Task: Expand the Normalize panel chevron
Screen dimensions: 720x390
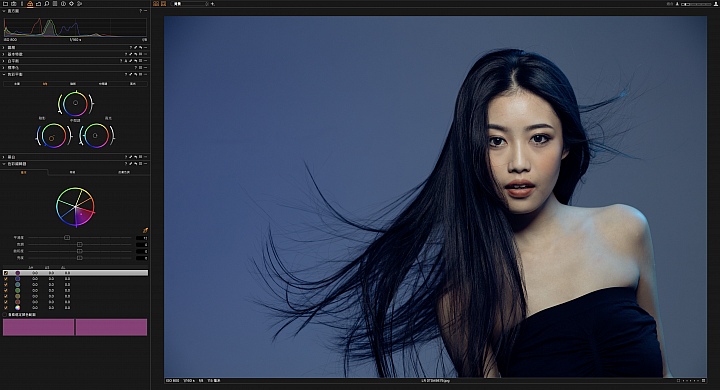Action: (3, 68)
